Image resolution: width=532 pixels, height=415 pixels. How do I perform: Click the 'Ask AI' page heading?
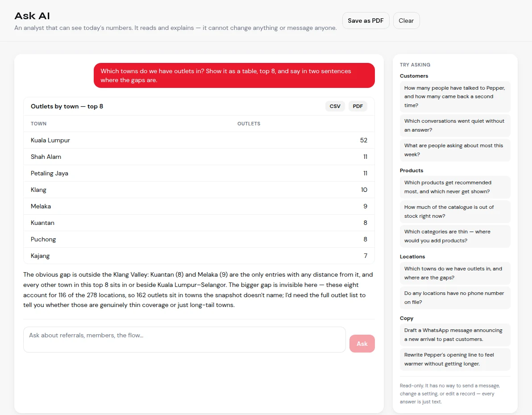click(32, 16)
